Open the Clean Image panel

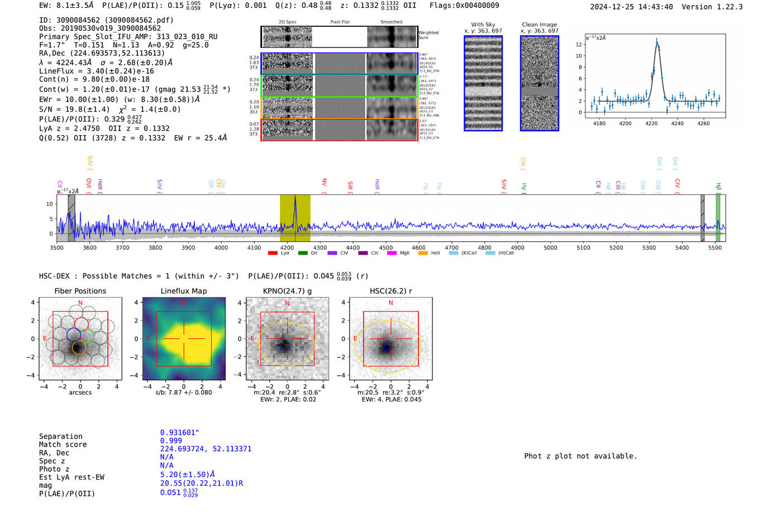540,83
